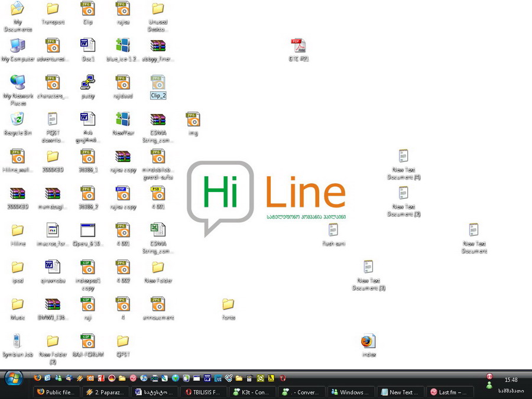Launch Firefox from Quick Launch

click(37, 378)
